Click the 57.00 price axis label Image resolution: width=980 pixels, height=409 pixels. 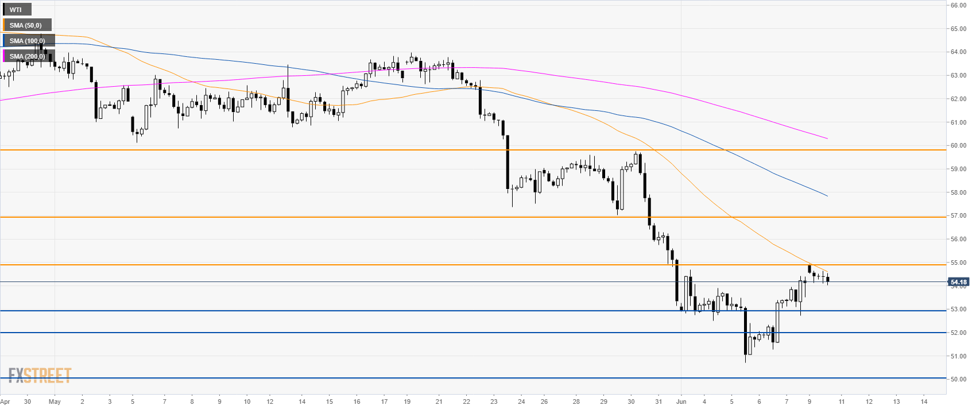click(x=958, y=216)
